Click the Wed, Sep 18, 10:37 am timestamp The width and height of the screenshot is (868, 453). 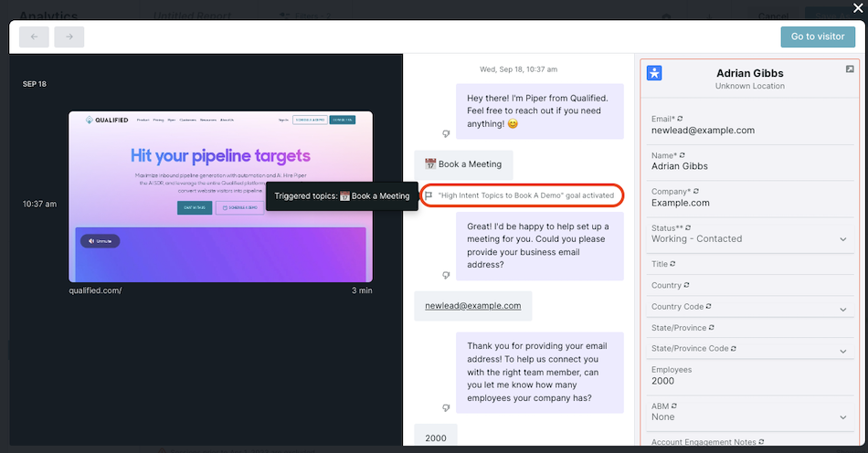coord(519,69)
